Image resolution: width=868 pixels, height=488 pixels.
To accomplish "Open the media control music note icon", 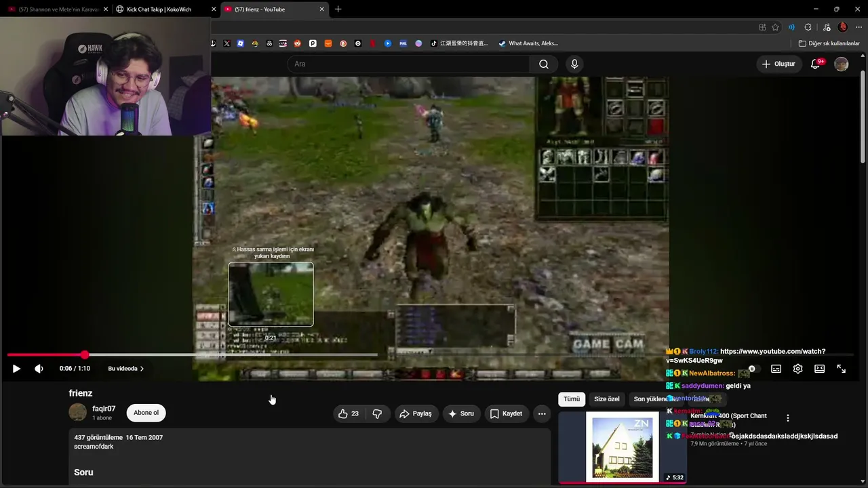I will pyautogui.click(x=826, y=27).
